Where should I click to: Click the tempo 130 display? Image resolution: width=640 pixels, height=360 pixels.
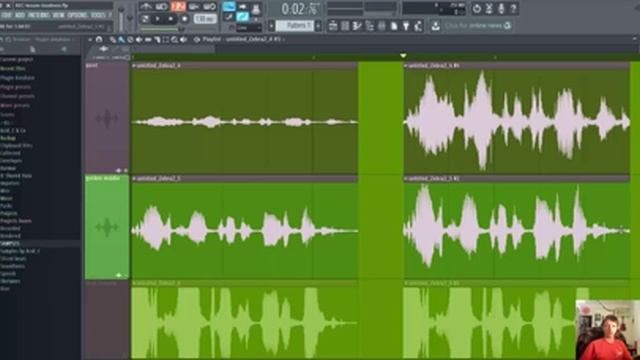204,19
